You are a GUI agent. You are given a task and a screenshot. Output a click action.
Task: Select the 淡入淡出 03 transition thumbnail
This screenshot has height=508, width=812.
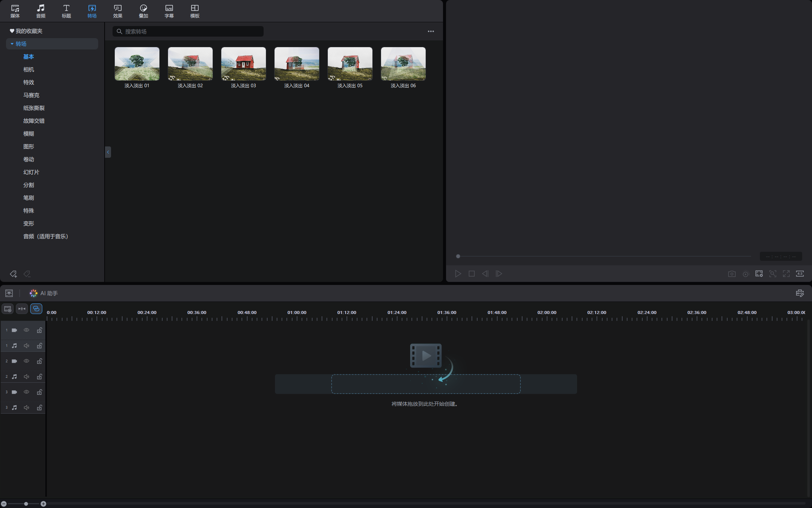244,68
